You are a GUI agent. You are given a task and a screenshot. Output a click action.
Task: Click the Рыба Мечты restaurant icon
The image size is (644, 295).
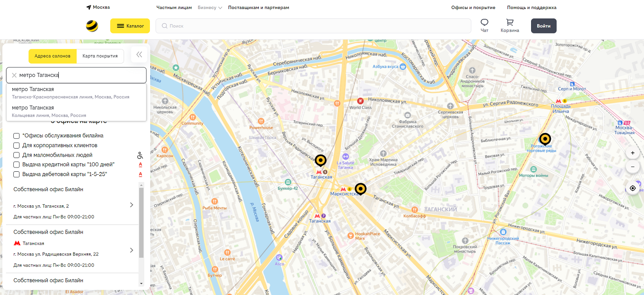tap(214, 201)
